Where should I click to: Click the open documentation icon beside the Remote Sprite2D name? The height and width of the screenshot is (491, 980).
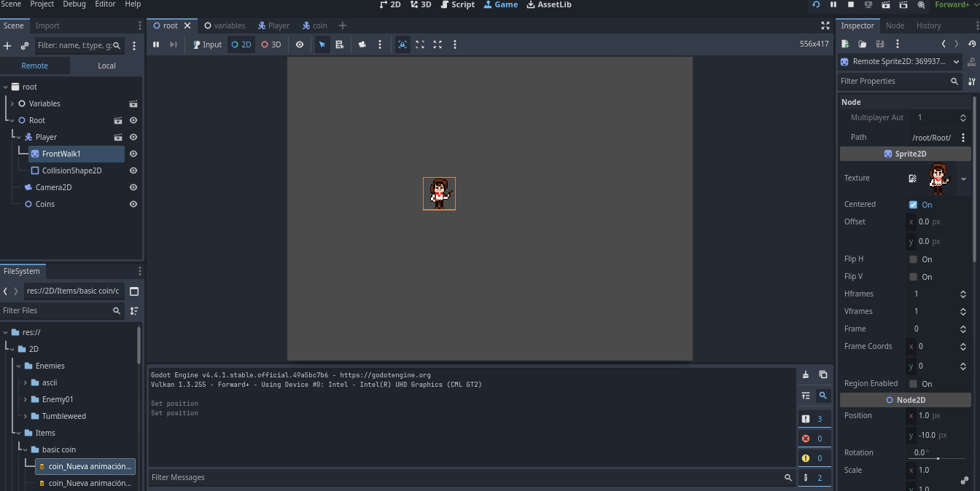tap(971, 62)
